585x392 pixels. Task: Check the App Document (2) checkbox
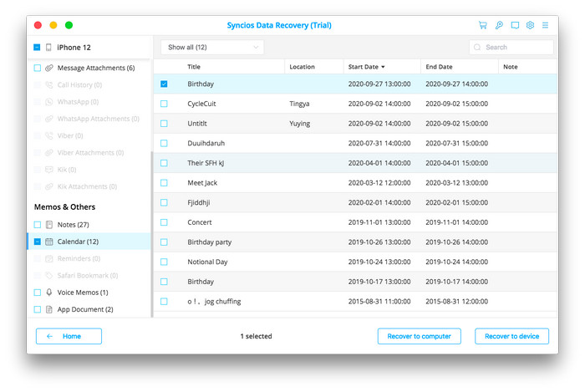(x=38, y=309)
